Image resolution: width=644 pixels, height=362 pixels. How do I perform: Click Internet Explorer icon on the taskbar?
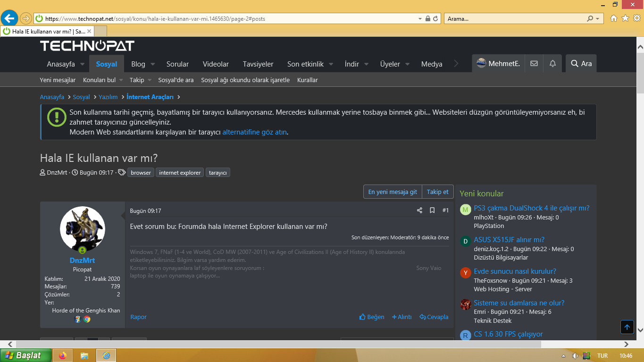click(x=106, y=355)
